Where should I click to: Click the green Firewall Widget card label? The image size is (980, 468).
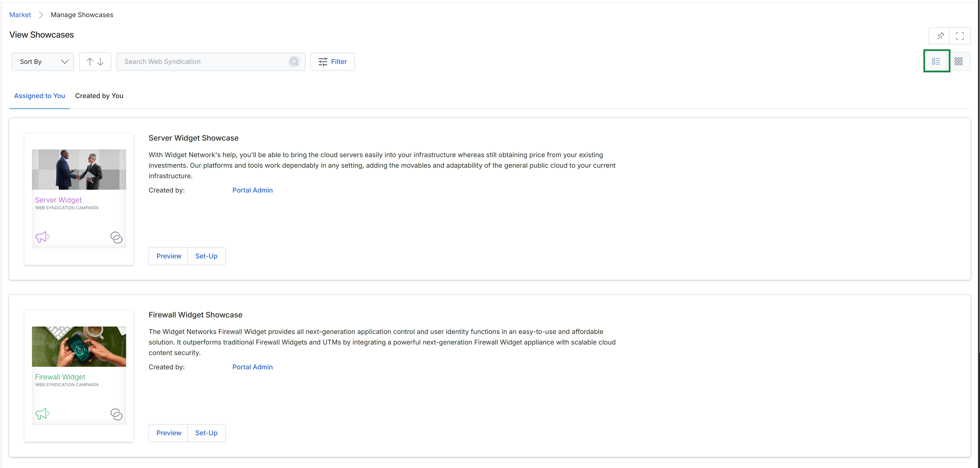[60, 377]
